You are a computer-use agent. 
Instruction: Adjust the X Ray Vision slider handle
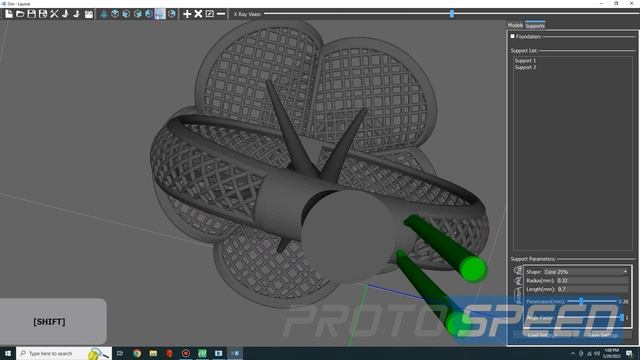452,13
